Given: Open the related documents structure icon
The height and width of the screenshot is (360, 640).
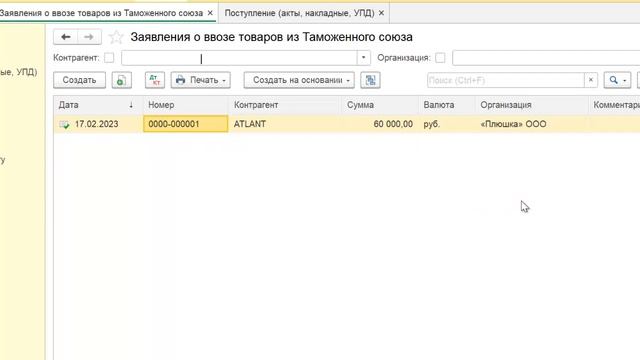Looking at the screenshot, I should pos(370,80).
